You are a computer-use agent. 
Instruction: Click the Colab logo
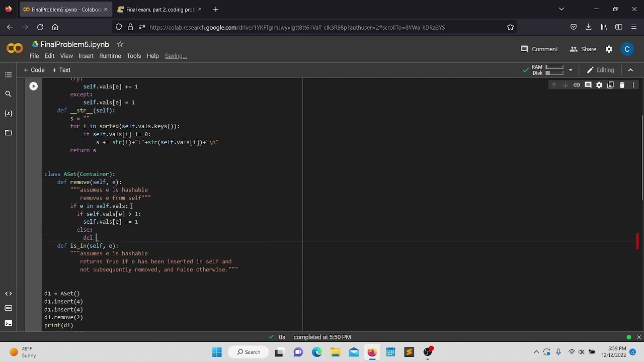pyautogui.click(x=15, y=49)
